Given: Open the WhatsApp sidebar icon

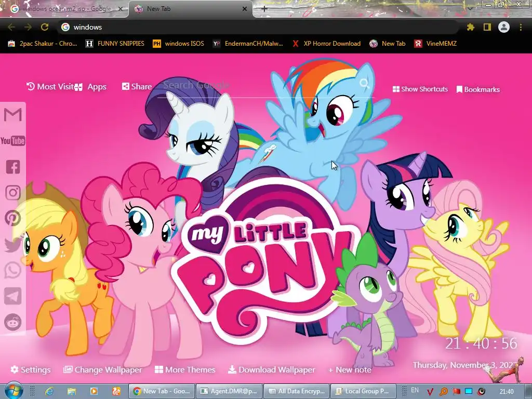Looking at the screenshot, I should pos(13,270).
